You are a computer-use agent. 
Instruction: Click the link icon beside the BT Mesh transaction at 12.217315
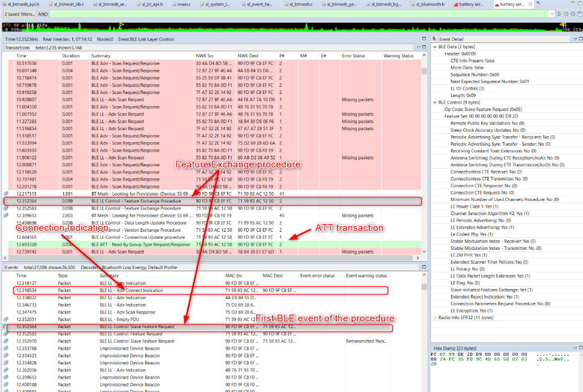pyautogui.click(x=5, y=193)
